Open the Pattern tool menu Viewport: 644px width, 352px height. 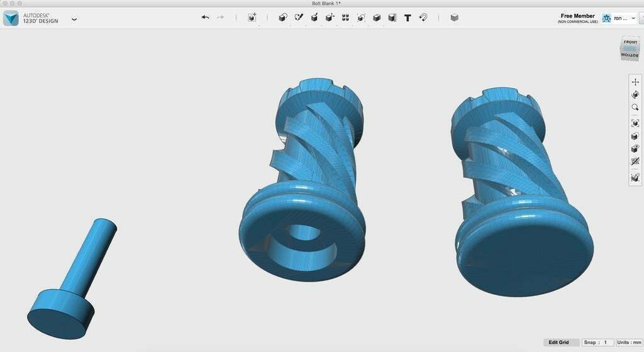(x=345, y=17)
